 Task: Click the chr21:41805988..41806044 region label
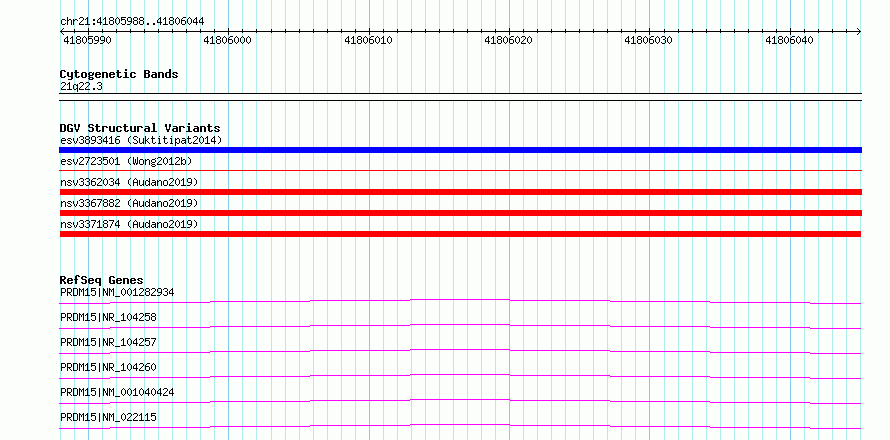[132, 21]
